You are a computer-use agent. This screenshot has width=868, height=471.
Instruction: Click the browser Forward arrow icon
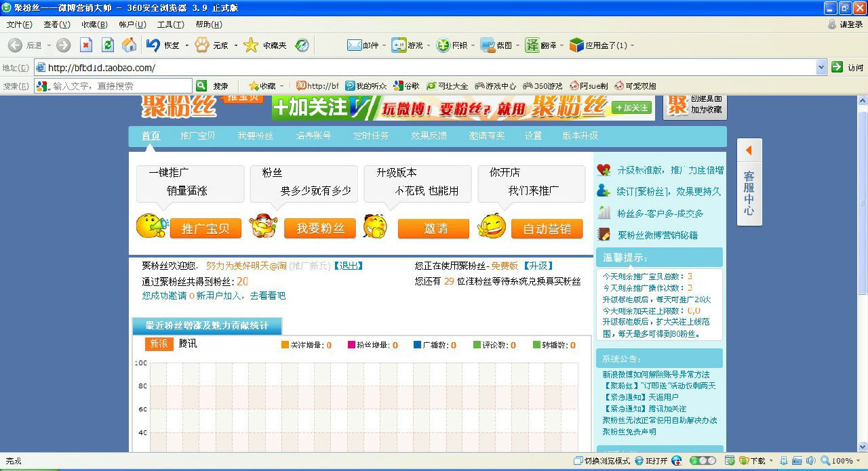click(63, 45)
